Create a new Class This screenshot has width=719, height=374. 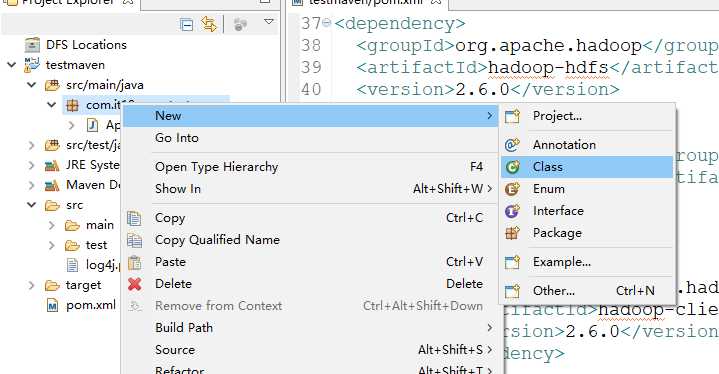pos(587,167)
